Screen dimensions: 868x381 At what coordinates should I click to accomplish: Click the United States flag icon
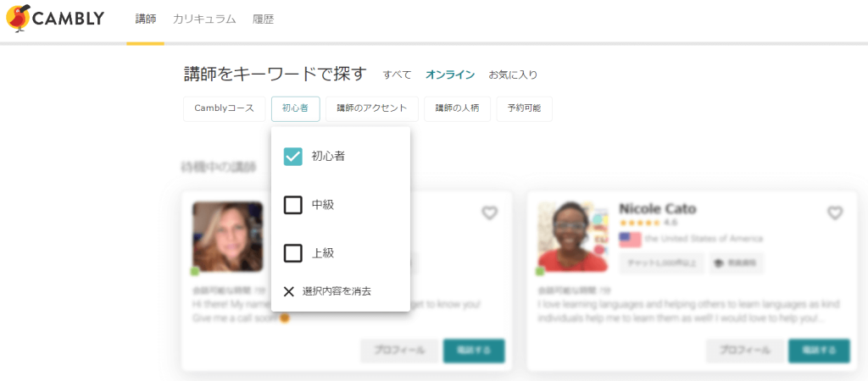pos(630,239)
